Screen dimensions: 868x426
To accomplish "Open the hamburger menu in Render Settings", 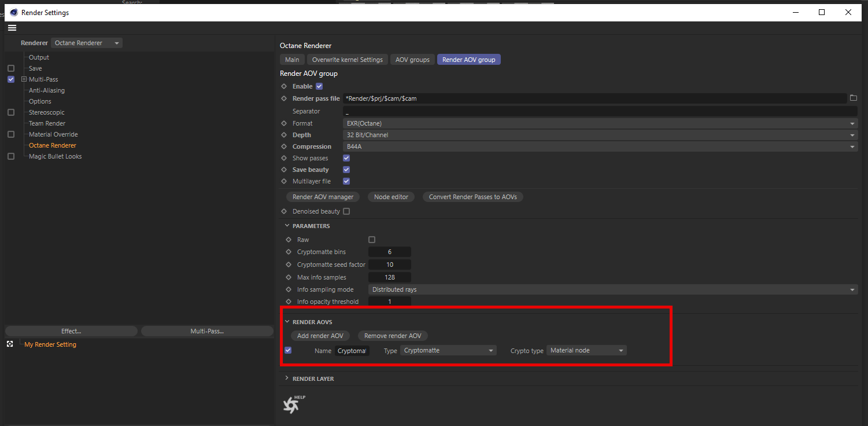I will click(x=12, y=28).
